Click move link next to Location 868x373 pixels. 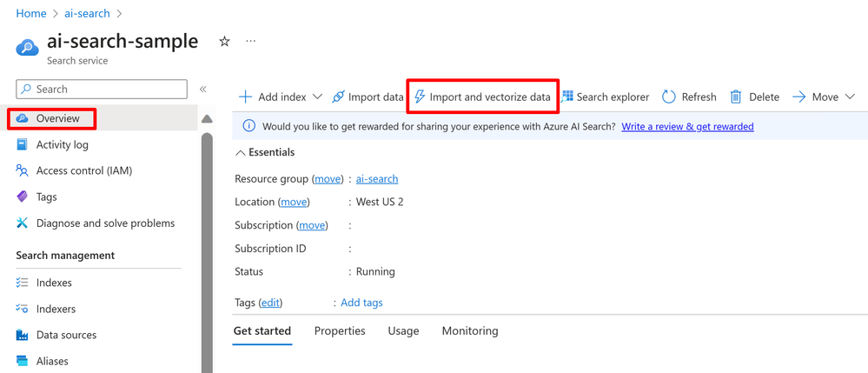(294, 202)
